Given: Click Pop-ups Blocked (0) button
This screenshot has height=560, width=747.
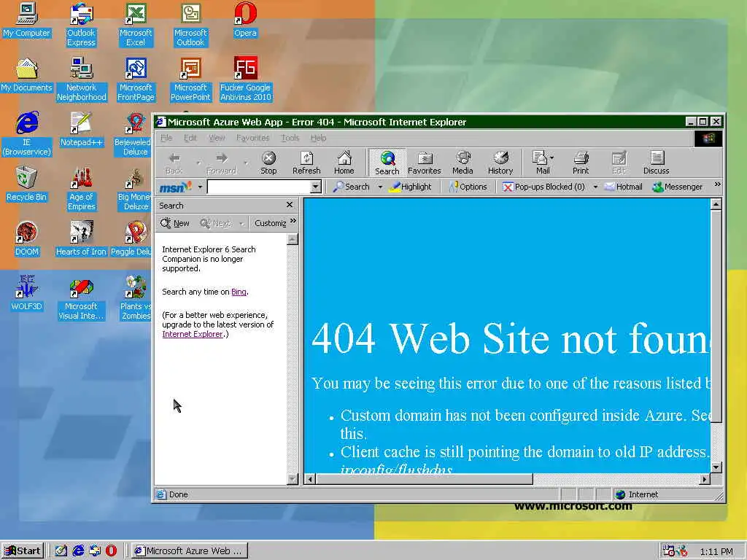Looking at the screenshot, I should click(543, 187).
